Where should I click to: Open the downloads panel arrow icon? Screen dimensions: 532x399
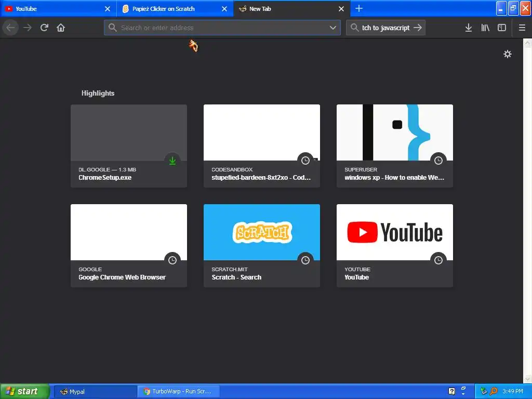[469, 28]
